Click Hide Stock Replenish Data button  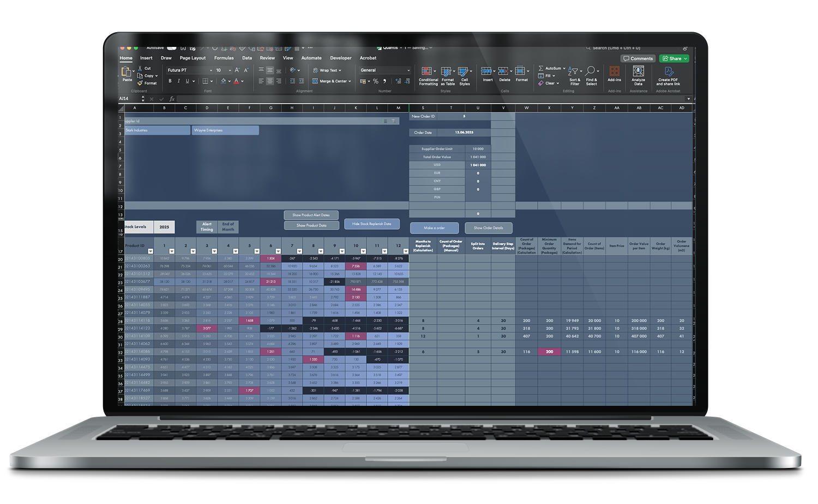(x=372, y=224)
